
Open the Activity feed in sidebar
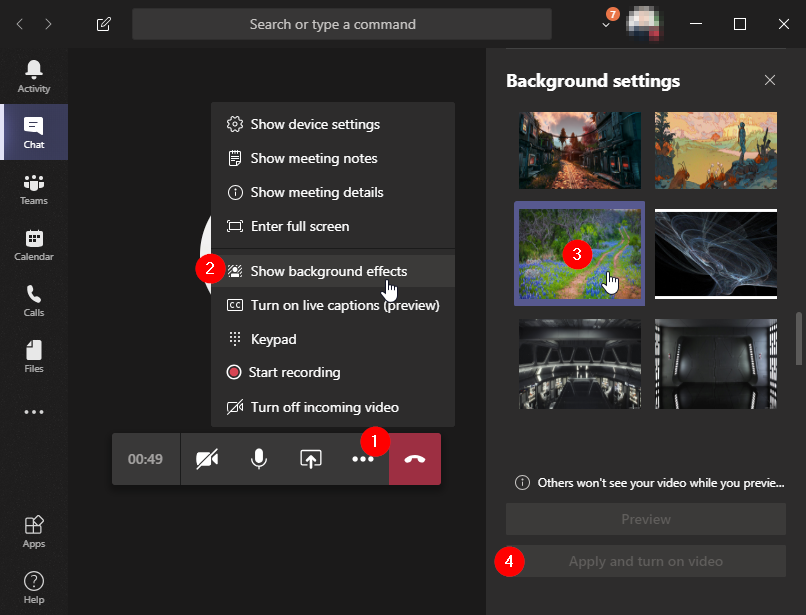(34, 76)
